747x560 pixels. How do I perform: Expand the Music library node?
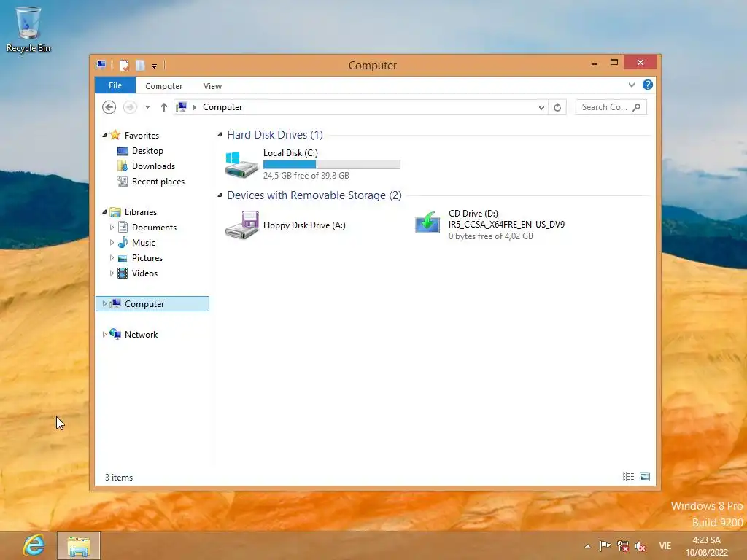click(x=112, y=242)
